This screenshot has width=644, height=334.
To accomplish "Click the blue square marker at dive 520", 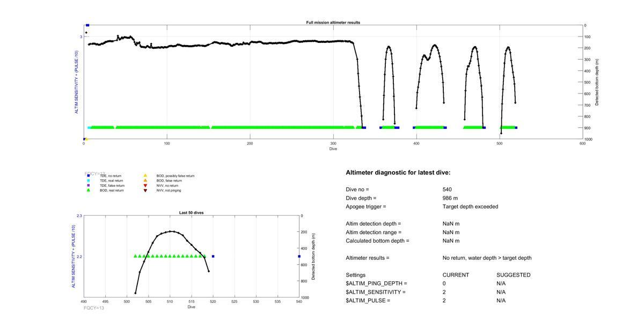I will [x=213, y=256].
